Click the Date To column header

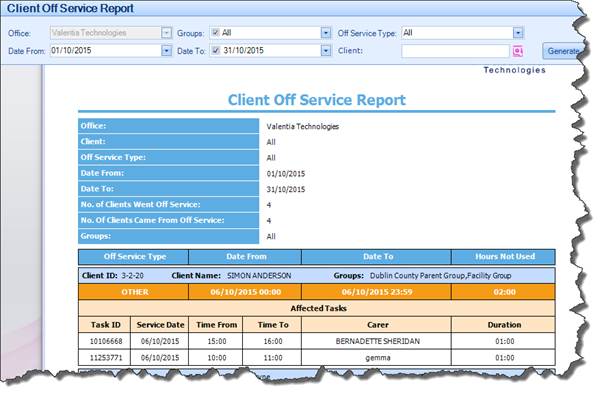pos(377,257)
